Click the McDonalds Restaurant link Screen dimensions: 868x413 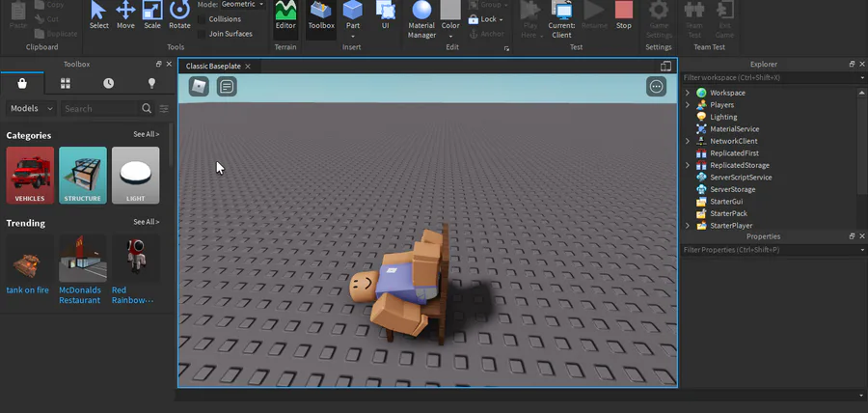point(80,295)
